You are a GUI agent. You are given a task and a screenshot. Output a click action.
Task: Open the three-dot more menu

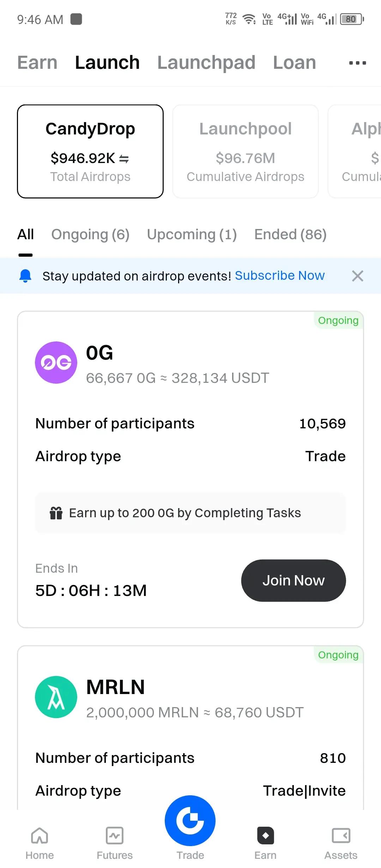point(357,63)
